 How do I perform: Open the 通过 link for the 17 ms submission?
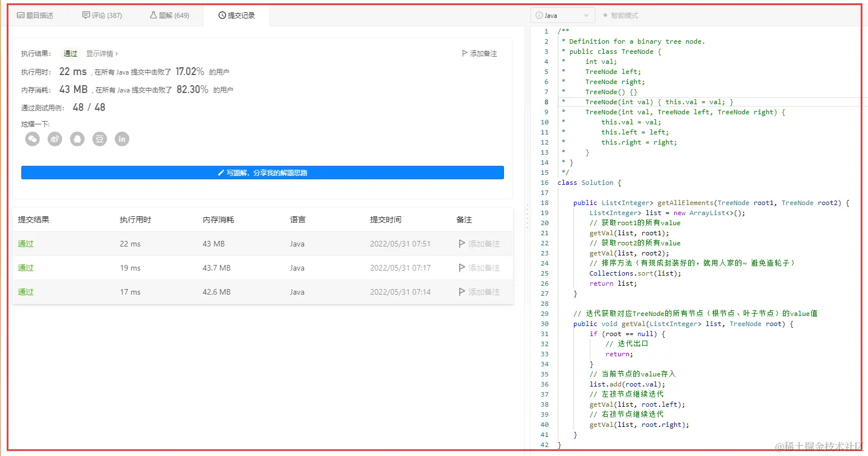[x=26, y=292]
